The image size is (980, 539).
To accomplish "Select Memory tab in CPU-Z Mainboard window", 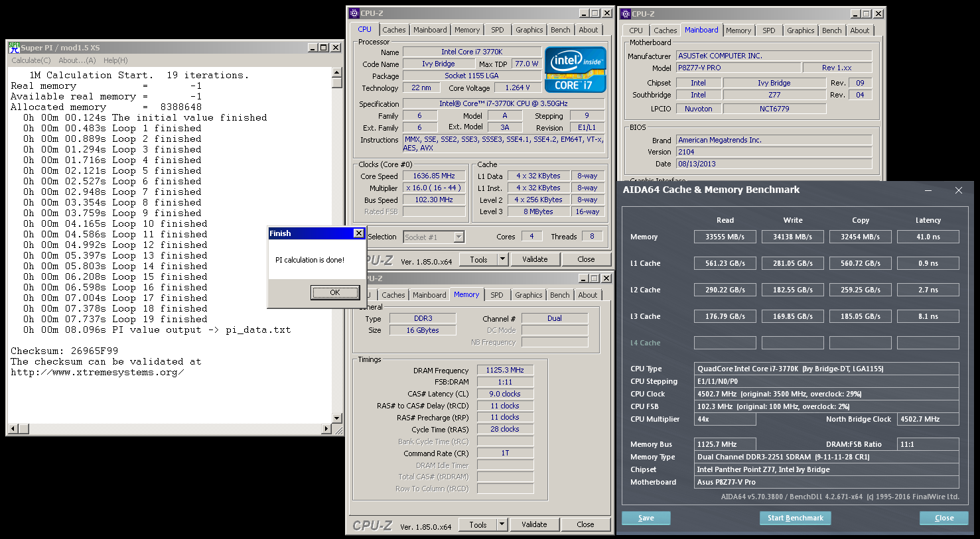I will click(x=738, y=30).
